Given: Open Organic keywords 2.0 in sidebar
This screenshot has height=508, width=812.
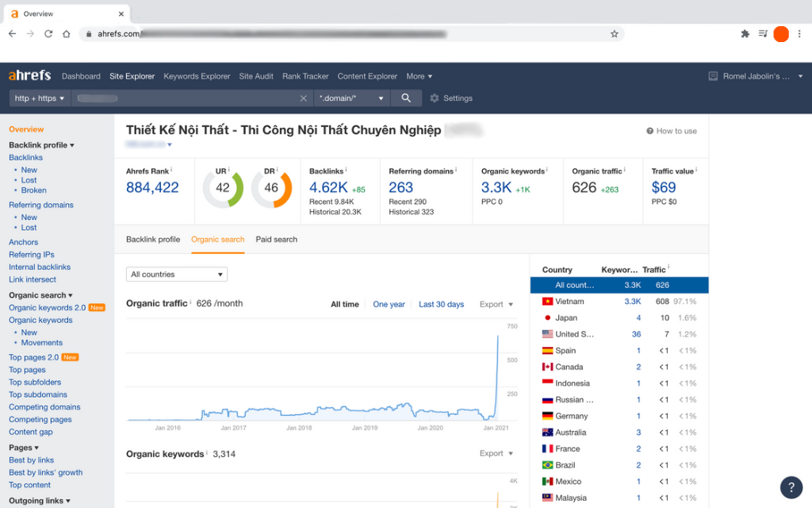Looking at the screenshot, I should click(47, 307).
